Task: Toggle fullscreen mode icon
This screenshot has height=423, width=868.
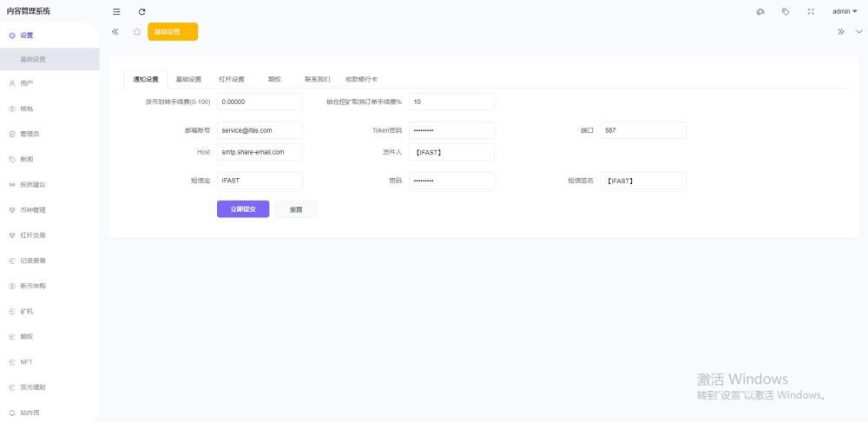Action: pyautogui.click(x=811, y=11)
